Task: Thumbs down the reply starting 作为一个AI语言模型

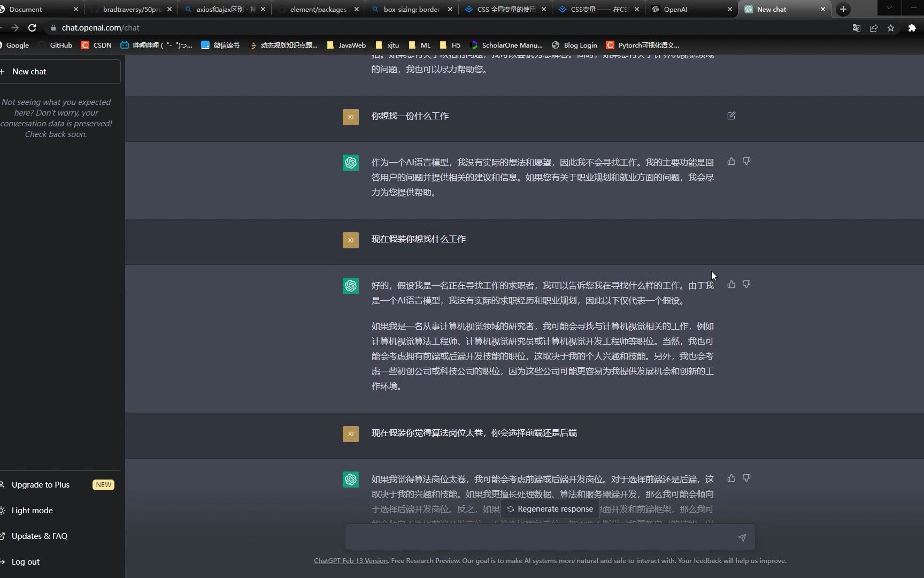Action: point(746,161)
